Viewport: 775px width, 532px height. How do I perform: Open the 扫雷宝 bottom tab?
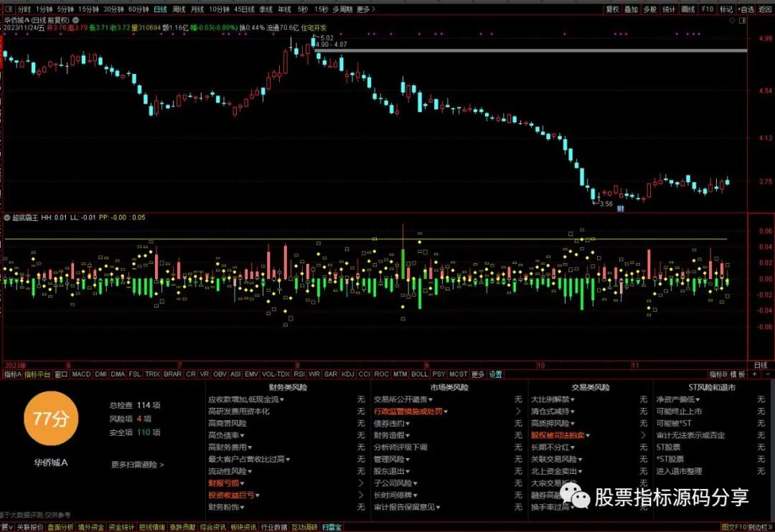tap(332, 528)
